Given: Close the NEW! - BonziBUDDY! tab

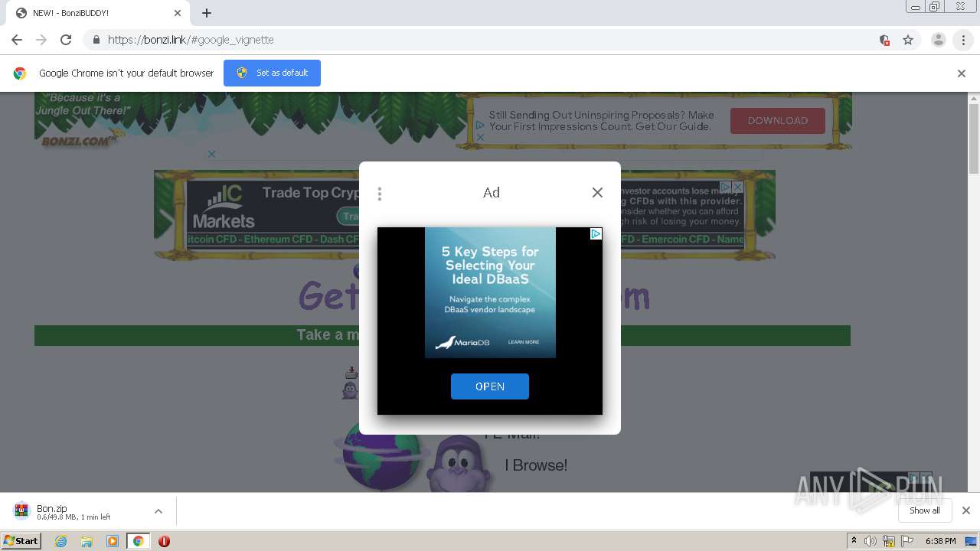Looking at the screenshot, I should pos(178,13).
